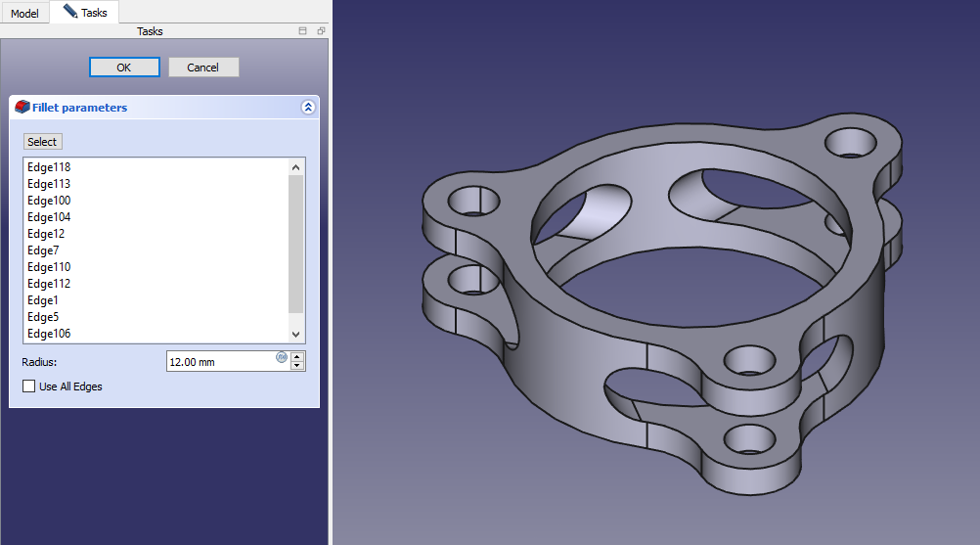980x545 pixels.
Task: Decrease the radius with the down spinner arrow
Action: pos(297,367)
